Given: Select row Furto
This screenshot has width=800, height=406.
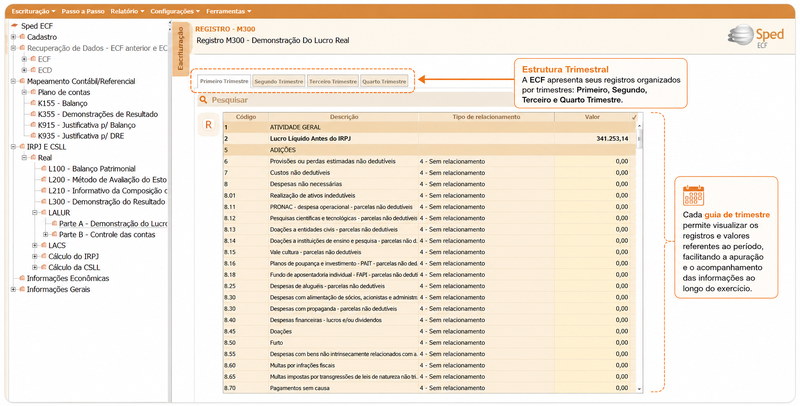Looking at the screenshot, I should pos(429,343).
